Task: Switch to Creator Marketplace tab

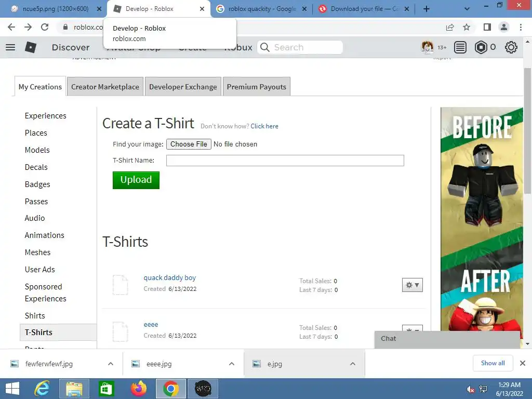Action: pos(105,87)
